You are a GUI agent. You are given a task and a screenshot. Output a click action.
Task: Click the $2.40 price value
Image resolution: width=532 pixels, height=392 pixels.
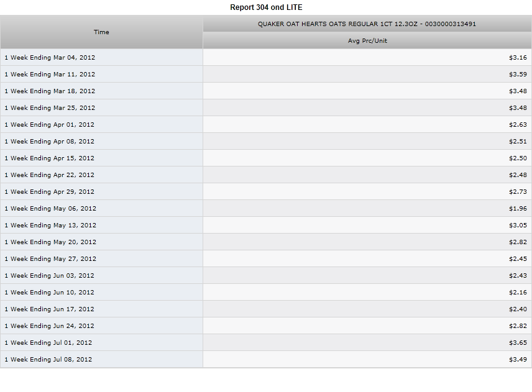pos(518,309)
